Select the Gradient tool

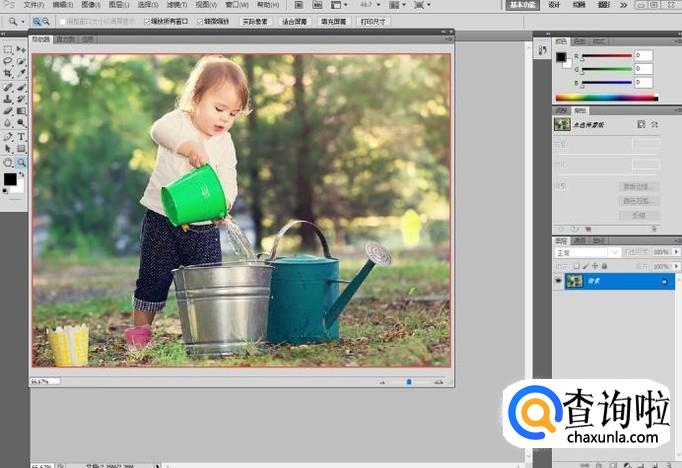[21, 111]
